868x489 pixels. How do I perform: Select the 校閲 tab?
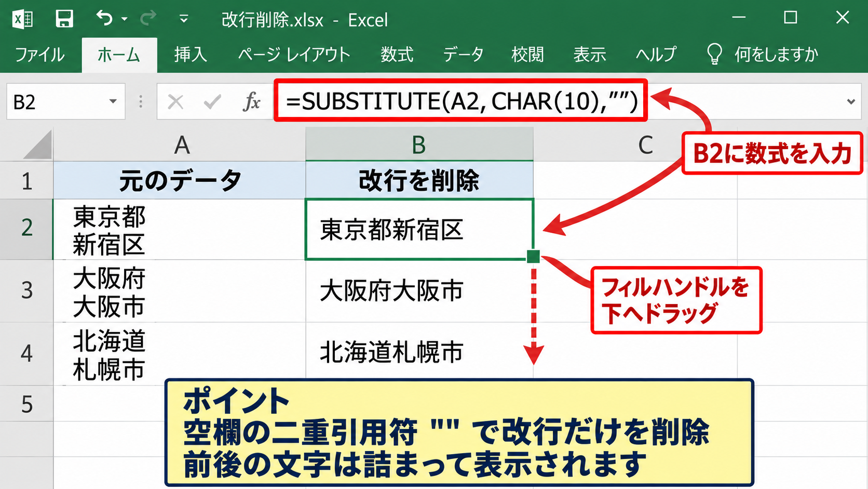point(527,54)
